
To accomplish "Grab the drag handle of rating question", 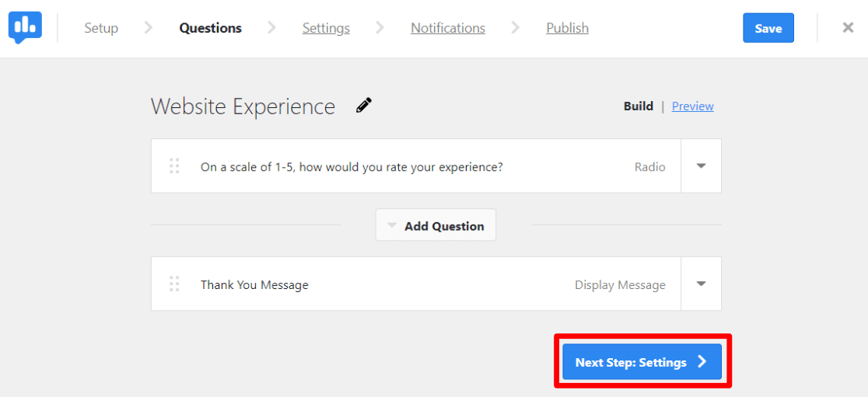I will [174, 166].
